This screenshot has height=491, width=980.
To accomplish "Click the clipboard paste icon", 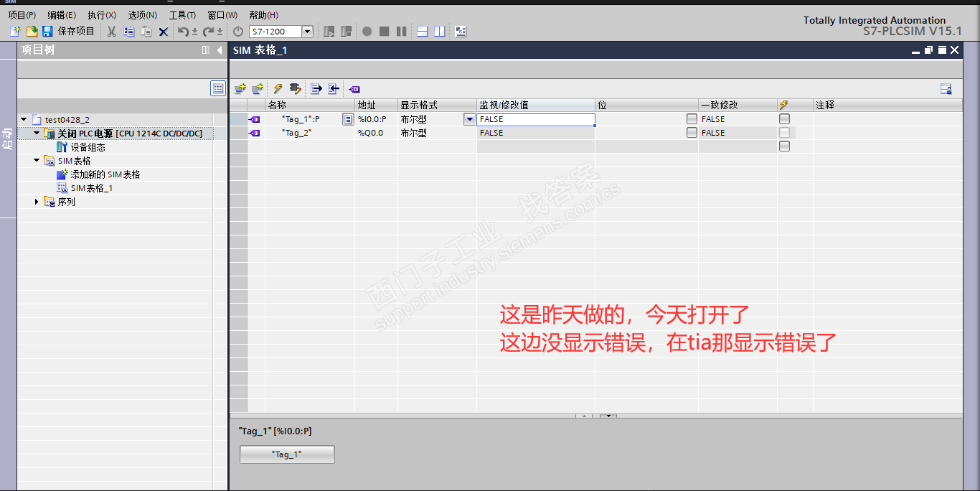I will (x=146, y=32).
